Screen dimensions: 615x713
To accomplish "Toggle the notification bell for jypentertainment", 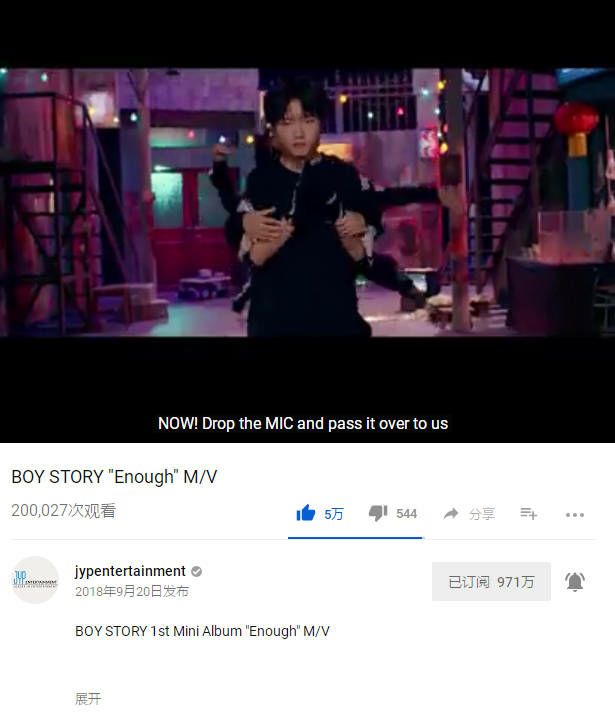I will [575, 582].
